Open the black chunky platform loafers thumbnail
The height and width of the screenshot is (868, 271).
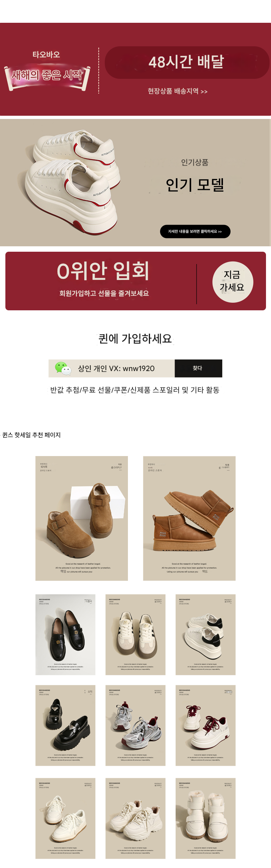coord(65,725)
